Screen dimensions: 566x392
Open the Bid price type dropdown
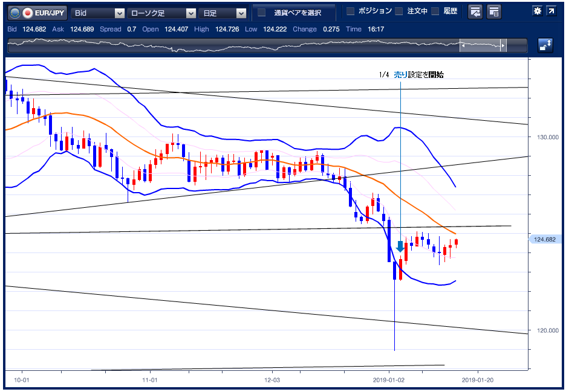tap(98, 13)
